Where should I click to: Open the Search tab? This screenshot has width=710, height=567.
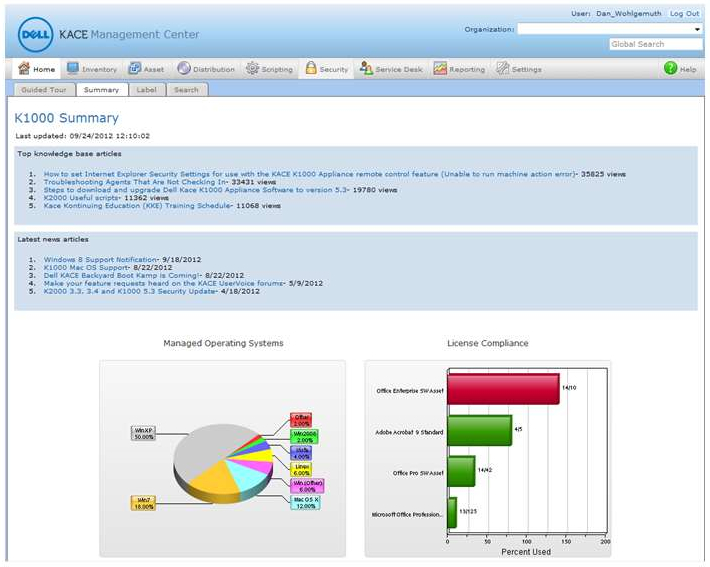(187, 90)
